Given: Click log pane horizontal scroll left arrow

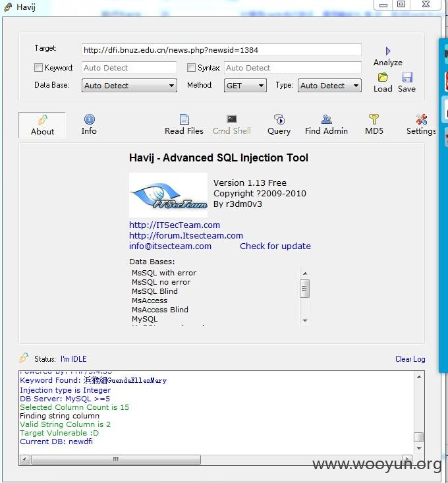Looking at the screenshot, I should [x=24, y=459].
